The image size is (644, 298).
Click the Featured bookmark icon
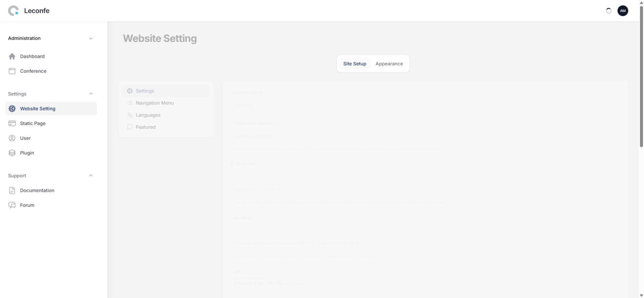(130, 127)
